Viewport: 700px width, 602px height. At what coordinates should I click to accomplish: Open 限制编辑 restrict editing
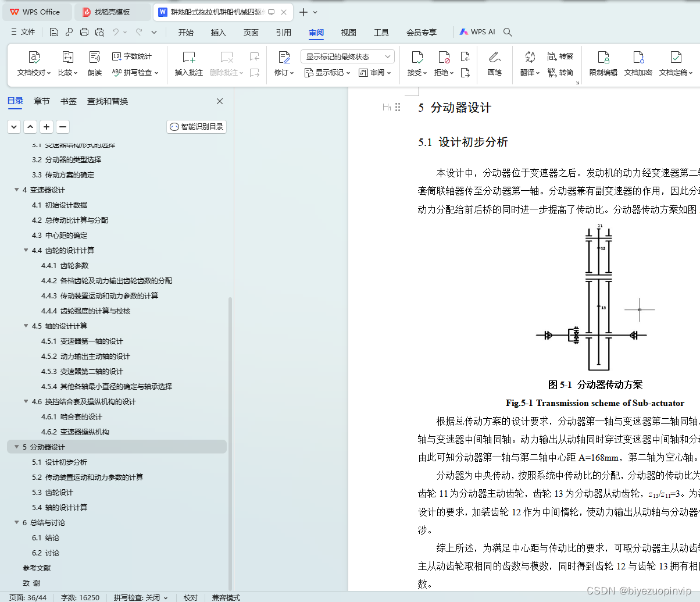603,64
